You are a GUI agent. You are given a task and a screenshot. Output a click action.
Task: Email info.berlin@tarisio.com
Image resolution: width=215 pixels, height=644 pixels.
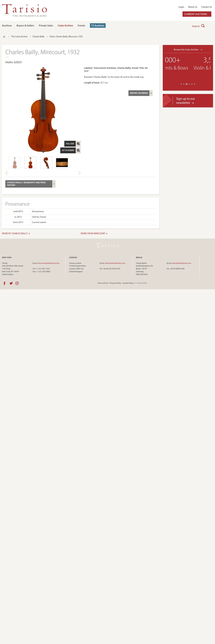click(182, 263)
